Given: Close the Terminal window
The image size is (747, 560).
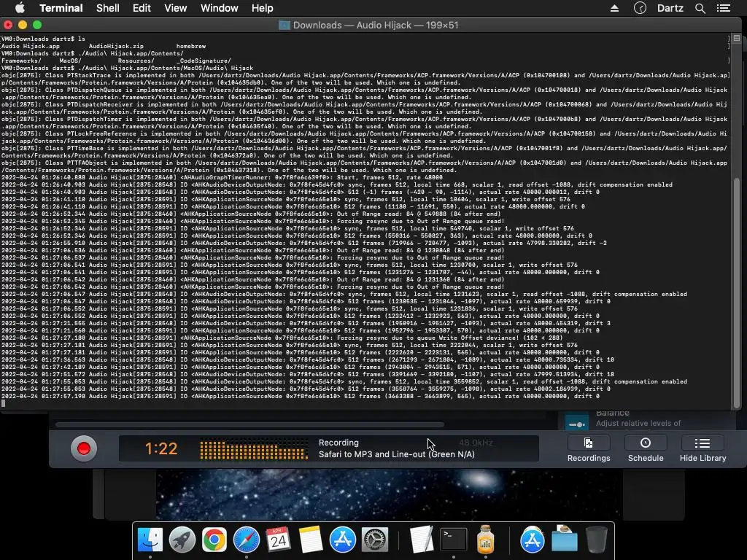Looking at the screenshot, I should point(7,25).
